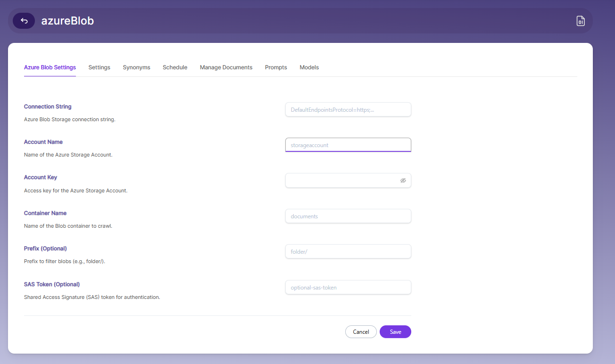Open the binary file icon at top right
615x364 pixels.
581,21
